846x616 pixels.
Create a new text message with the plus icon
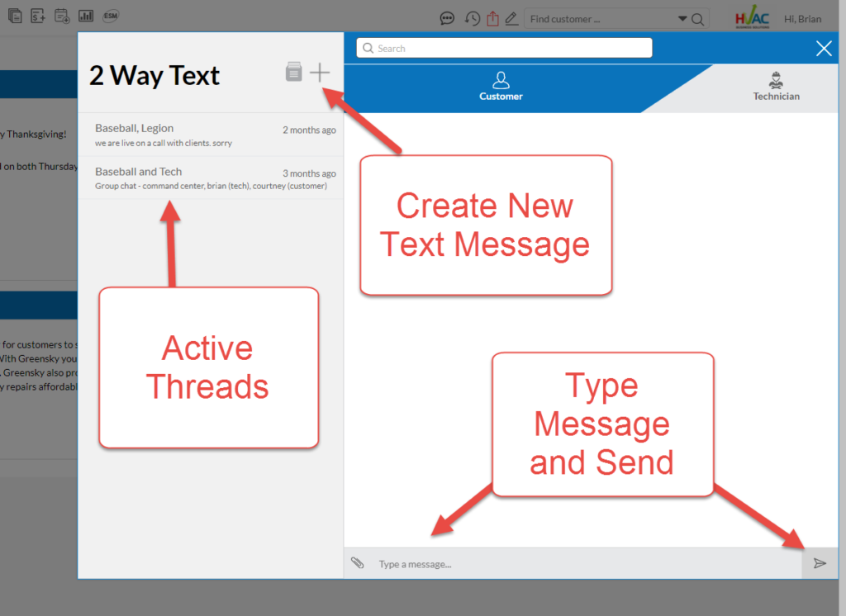pyautogui.click(x=320, y=72)
